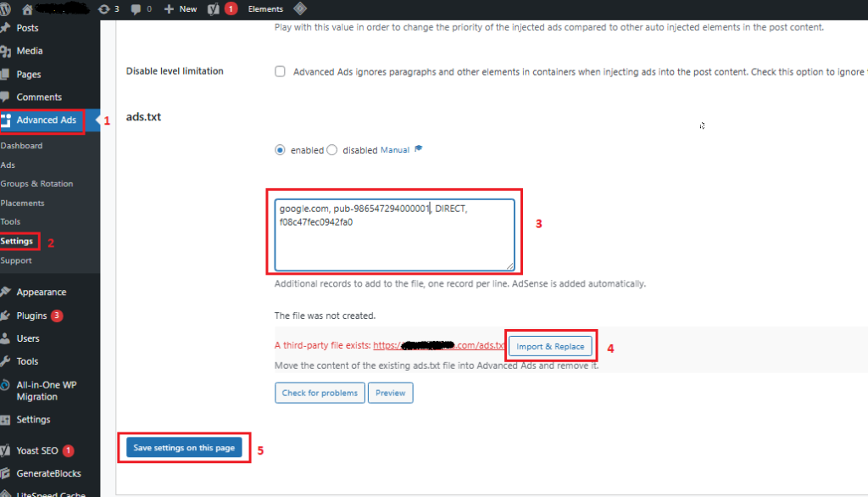
Task: Open the LiteSpeed Cache menu
Action: pyautogui.click(x=50, y=493)
